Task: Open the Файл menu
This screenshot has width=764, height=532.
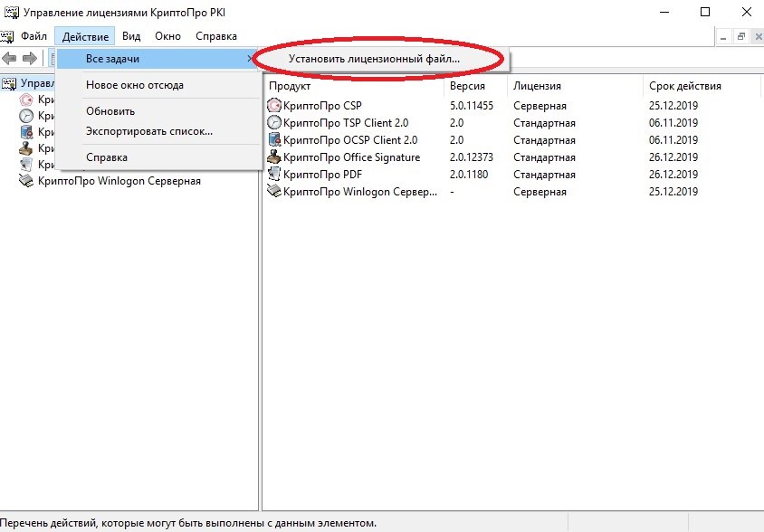Action: (x=33, y=36)
